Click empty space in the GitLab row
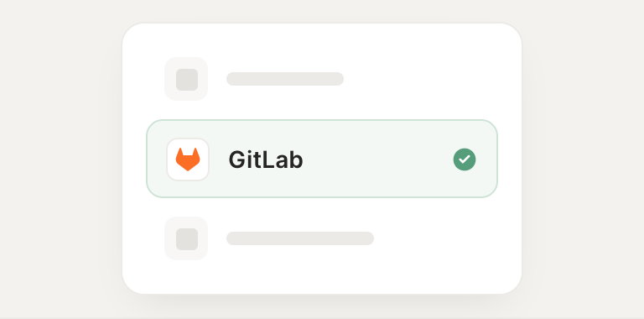This screenshot has height=319, width=644. coord(378,159)
